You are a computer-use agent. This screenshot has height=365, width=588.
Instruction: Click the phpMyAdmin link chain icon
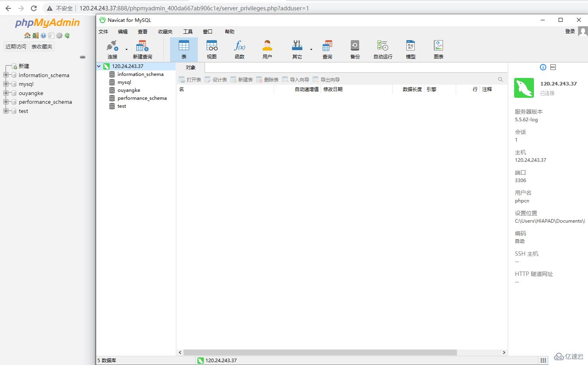(x=83, y=57)
